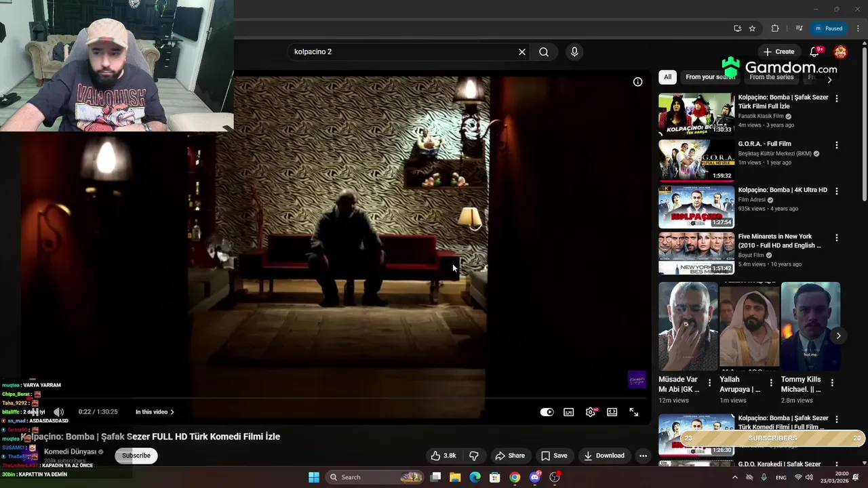Open options for Kolpaçino: Bomba 4K Ultra HD

pos(837,191)
